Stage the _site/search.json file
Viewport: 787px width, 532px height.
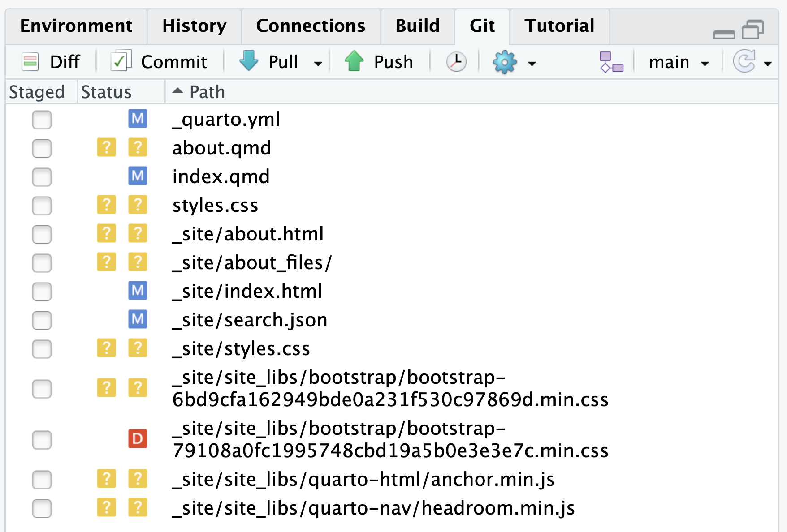[42, 320]
